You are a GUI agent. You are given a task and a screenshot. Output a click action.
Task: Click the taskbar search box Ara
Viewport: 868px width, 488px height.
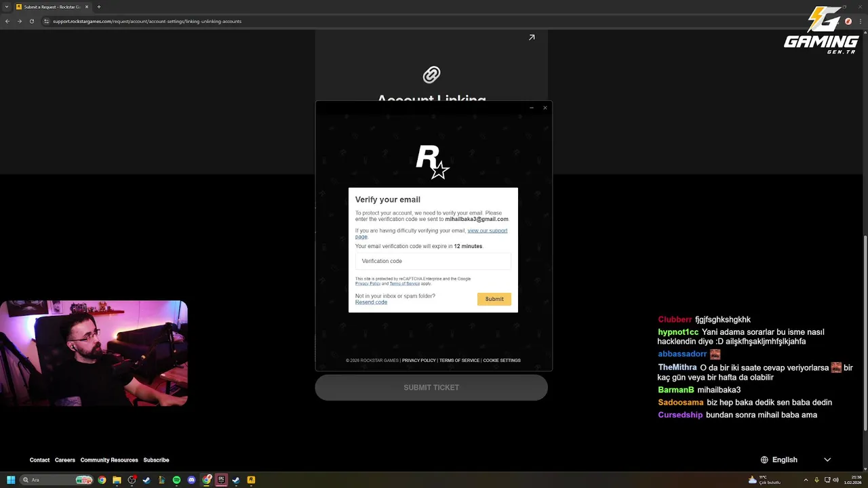tap(56, 480)
